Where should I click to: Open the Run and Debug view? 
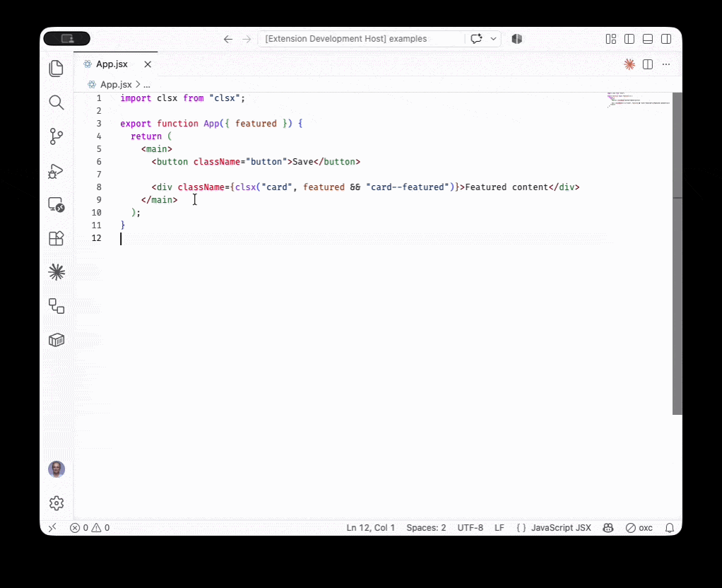tap(57, 171)
